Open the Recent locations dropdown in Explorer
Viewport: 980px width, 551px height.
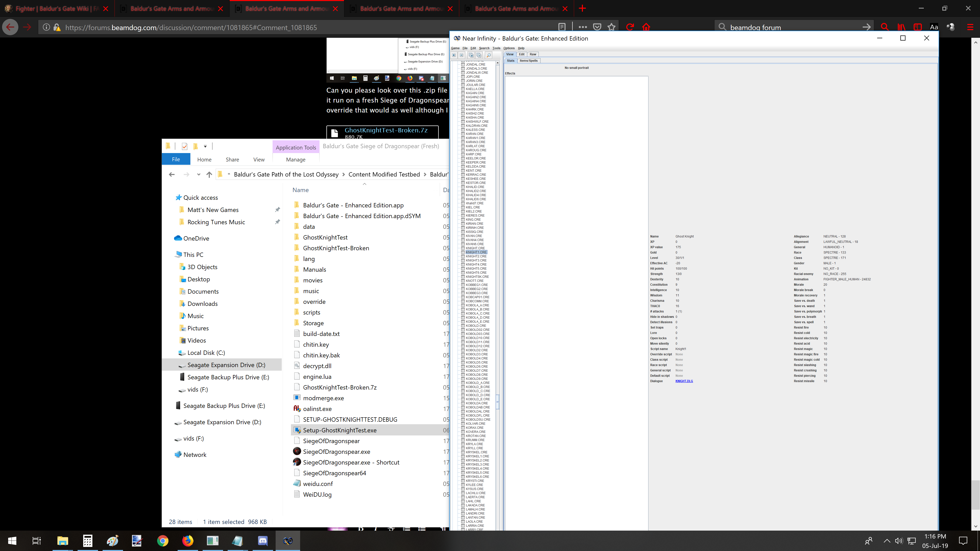pyautogui.click(x=199, y=174)
